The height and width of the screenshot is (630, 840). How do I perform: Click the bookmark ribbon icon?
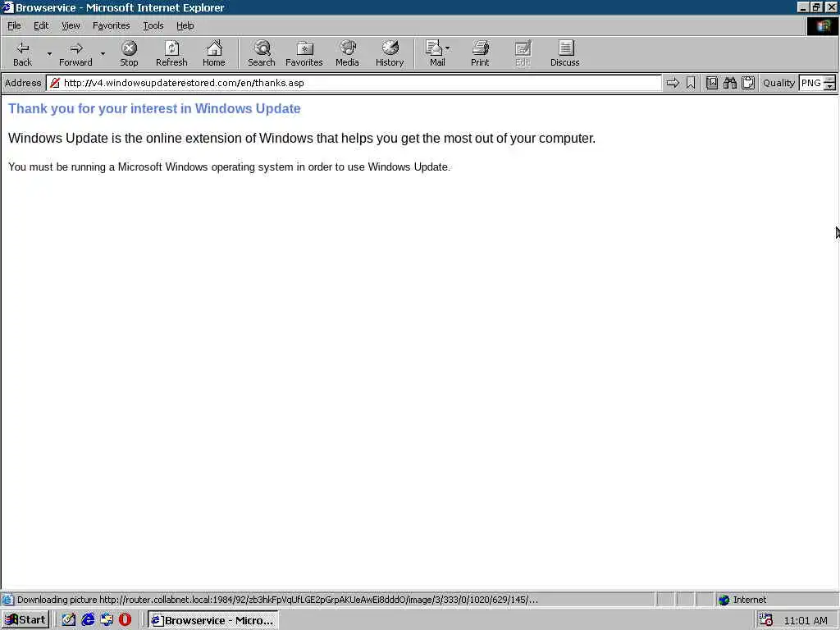pos(691,83)
